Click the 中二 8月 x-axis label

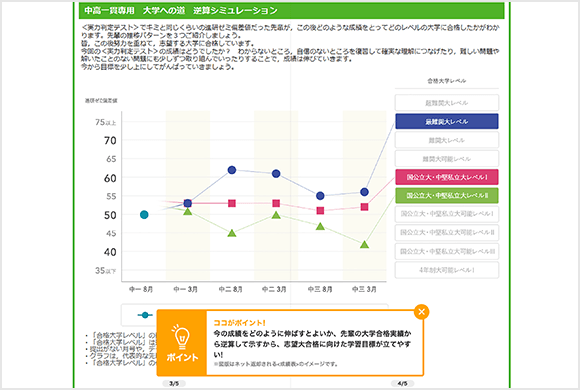(230, 289)
